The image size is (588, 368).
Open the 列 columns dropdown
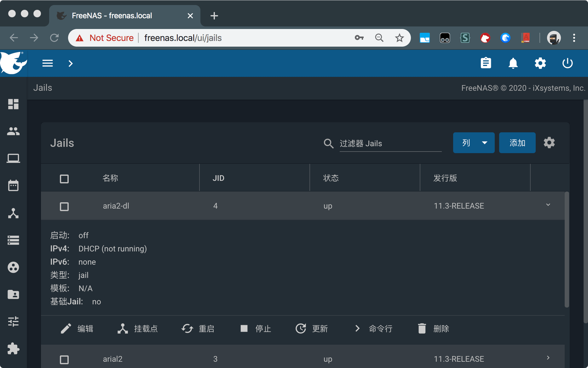click(x=474, y=143)
